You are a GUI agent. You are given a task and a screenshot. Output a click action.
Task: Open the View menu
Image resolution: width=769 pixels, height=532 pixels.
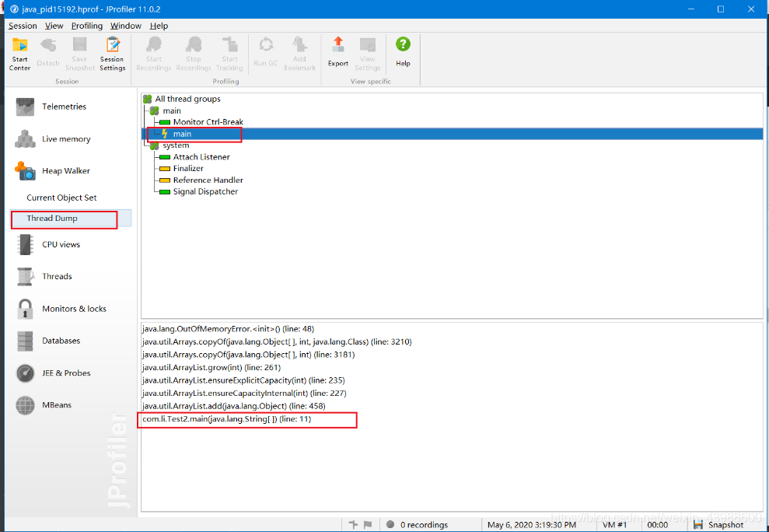[x=54, y=26]
